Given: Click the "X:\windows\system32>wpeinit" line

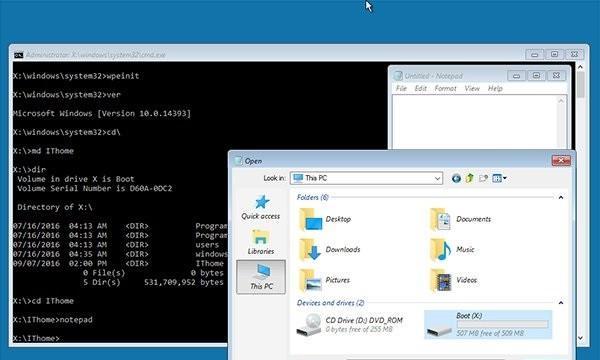Looking at the screenshot, I should click(76, 76).
